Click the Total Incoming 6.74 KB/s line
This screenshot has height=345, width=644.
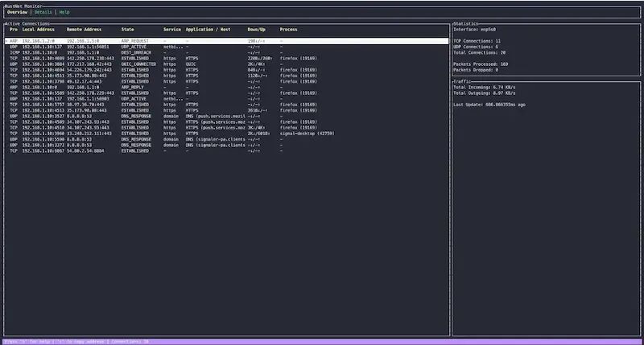(485, 88)
